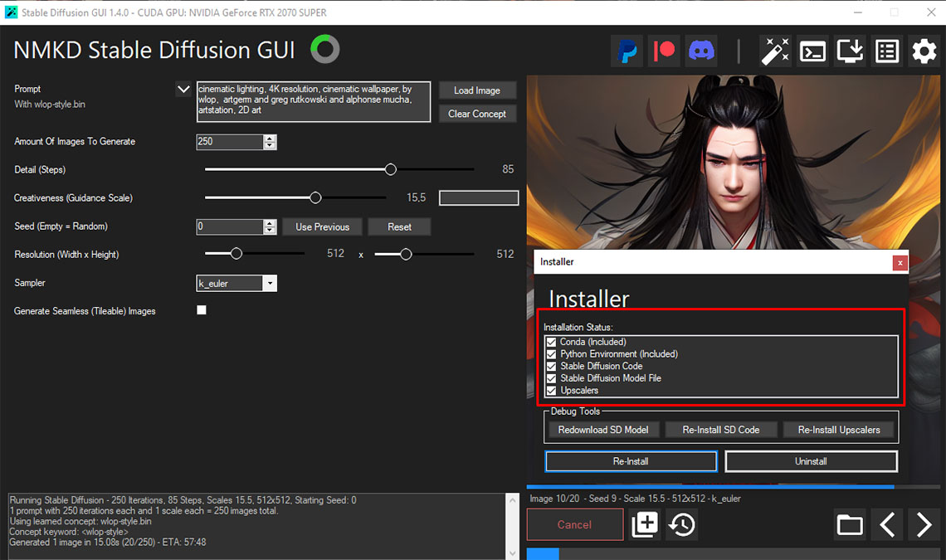Decrease the Amount Of Images value
Screen dimensions: 946x560
point(270,145)
